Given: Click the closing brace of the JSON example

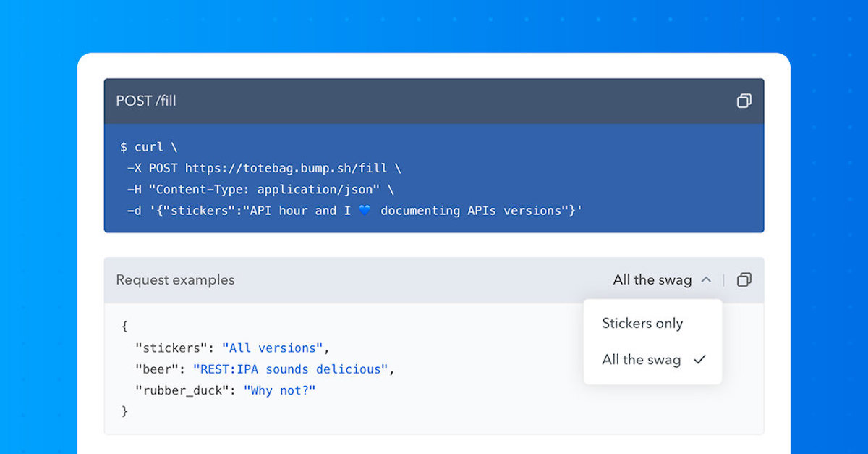Looking at the screenshot, I should point(124,411).
